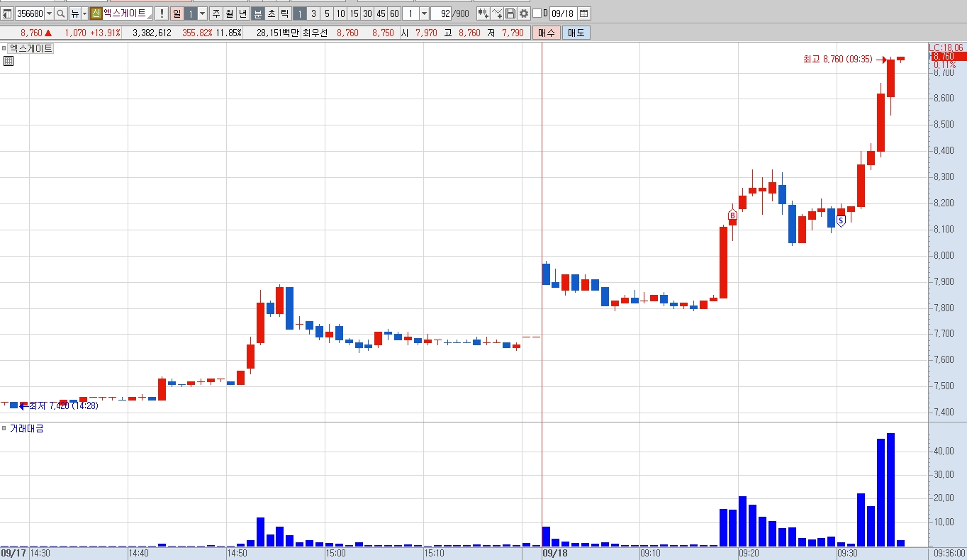The image size is (967, 560).
Task: Switch to the 30 minute interval
Action: [x=367, y=13]
